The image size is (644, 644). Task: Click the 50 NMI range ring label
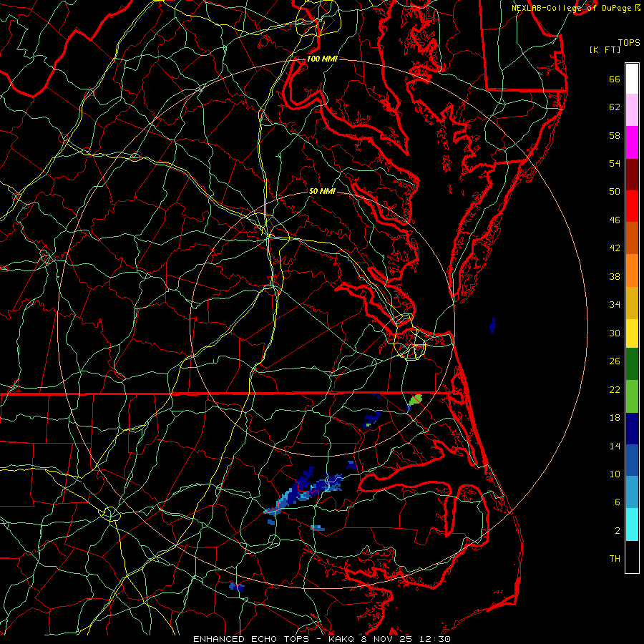coord(322,191)
